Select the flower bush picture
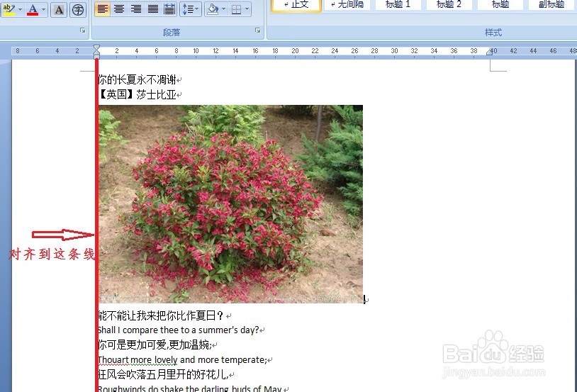Image resolution: width=577 pixels, height=392 pixels. coord(230,204)
